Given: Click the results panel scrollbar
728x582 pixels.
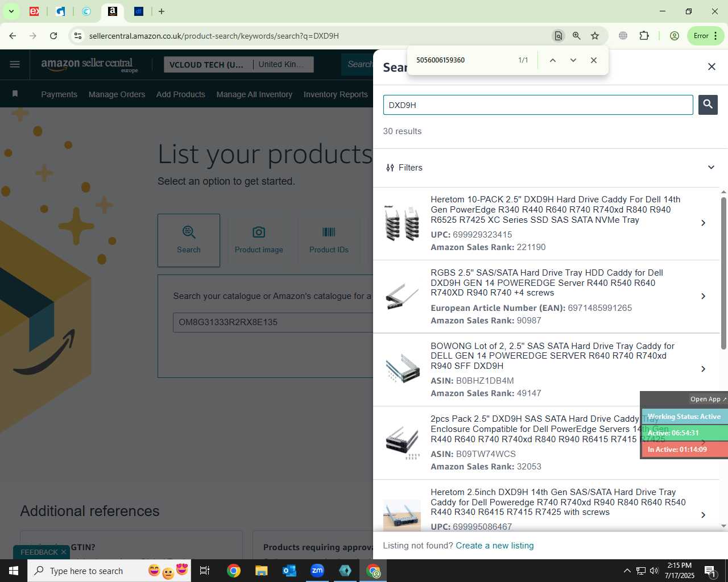Looking at the screenshot, I should point(723,273).
